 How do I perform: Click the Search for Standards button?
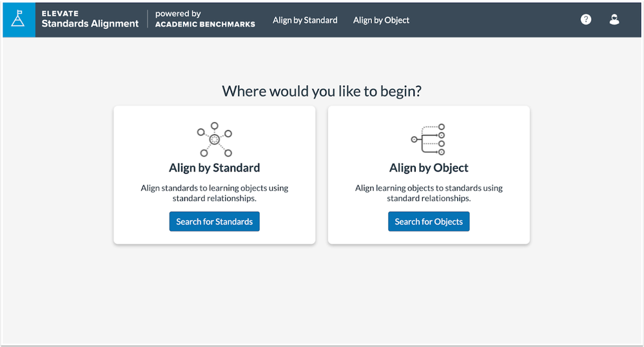pyautogui.click(x=215, y=222)
